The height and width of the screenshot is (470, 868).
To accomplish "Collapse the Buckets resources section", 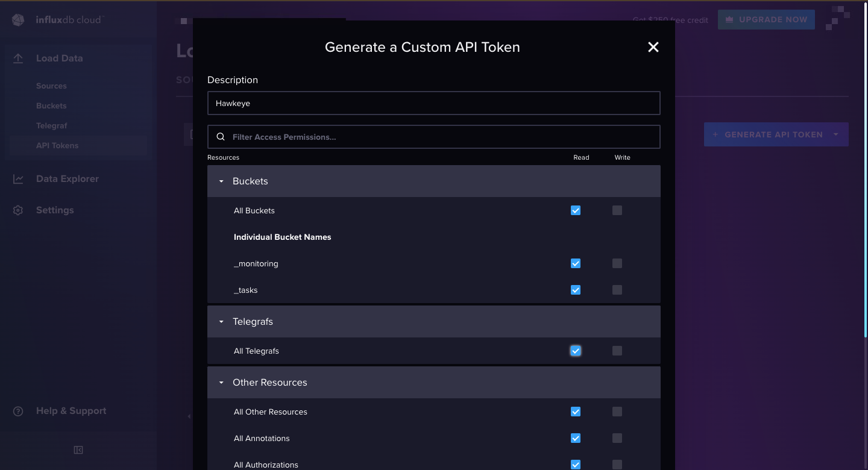I will click(x=221, y=181).
